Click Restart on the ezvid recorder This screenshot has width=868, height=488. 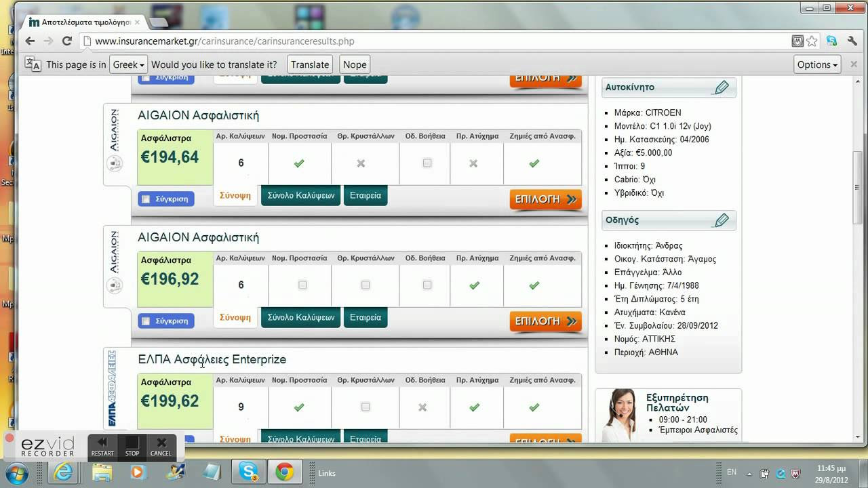pos(102,447)
